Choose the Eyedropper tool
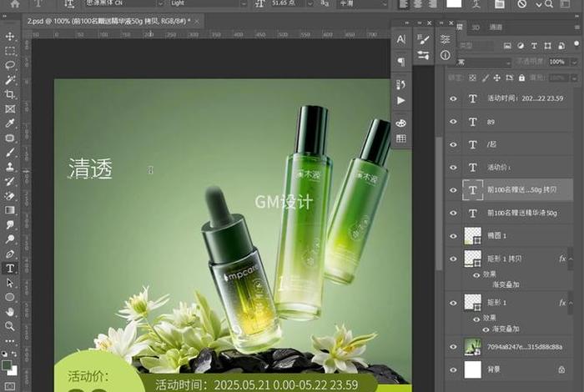Screen dimensions: 584x392 (x=10, y=123)
